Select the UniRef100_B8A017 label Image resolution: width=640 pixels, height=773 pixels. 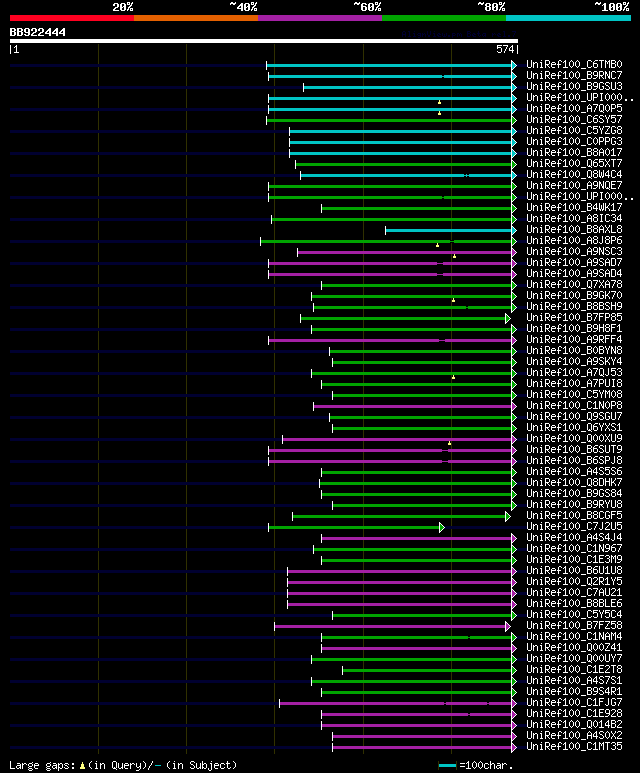coord(574,152)
